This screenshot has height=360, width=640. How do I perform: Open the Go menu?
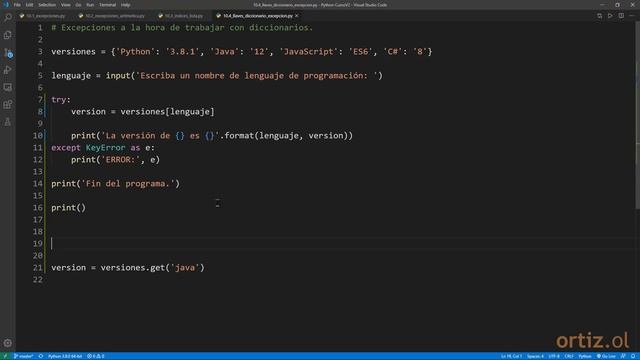[x=78, y=5]
